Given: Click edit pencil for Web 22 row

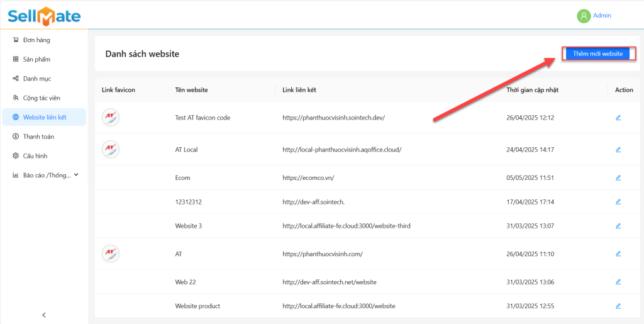Looking at the screenshot, I should (x=618, y=282).
